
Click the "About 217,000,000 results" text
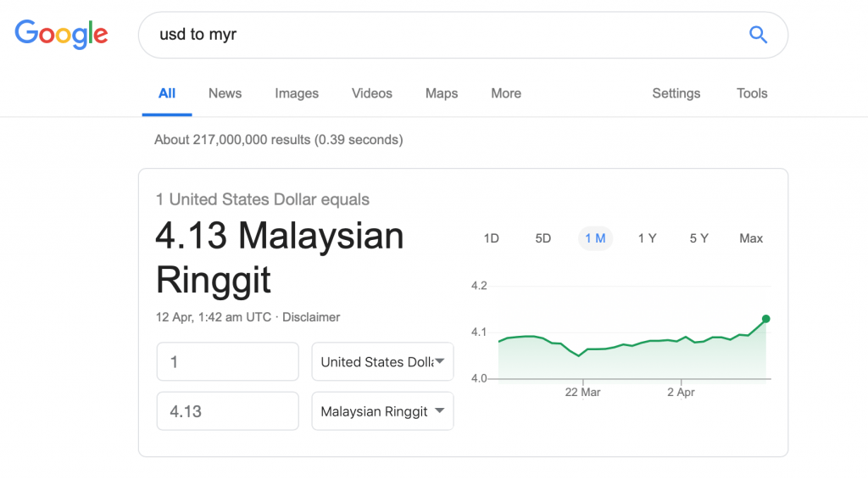(x=232, y=140)
